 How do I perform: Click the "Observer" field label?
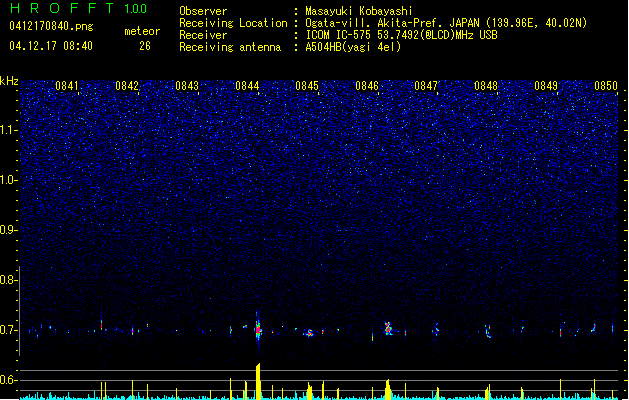click(x=203, y=11)
